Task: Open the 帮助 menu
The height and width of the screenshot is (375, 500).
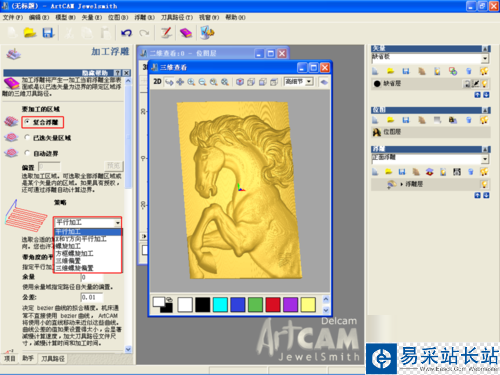Action: coord(235,17)
